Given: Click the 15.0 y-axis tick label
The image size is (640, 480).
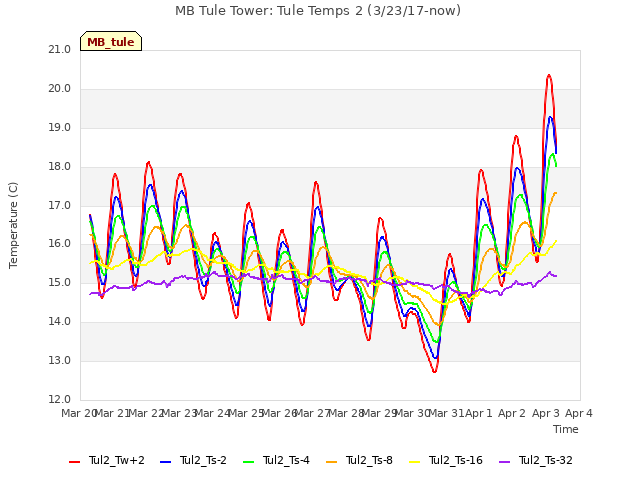Looking at the screenshot, I should point(60,282).
